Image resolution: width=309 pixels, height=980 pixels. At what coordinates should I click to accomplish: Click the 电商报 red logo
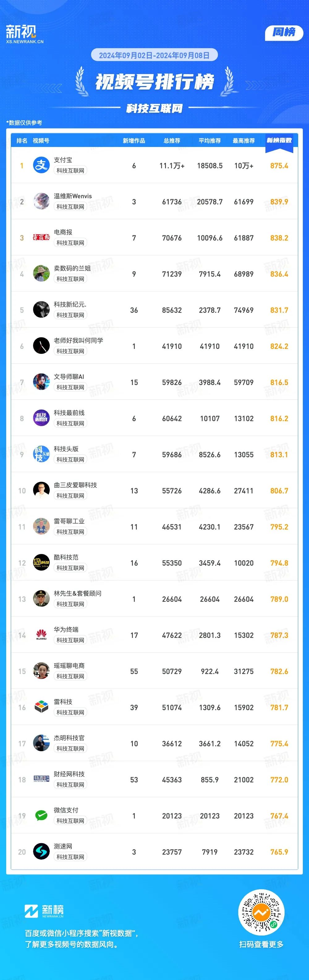pyautogui.click(x=41, y=237)
